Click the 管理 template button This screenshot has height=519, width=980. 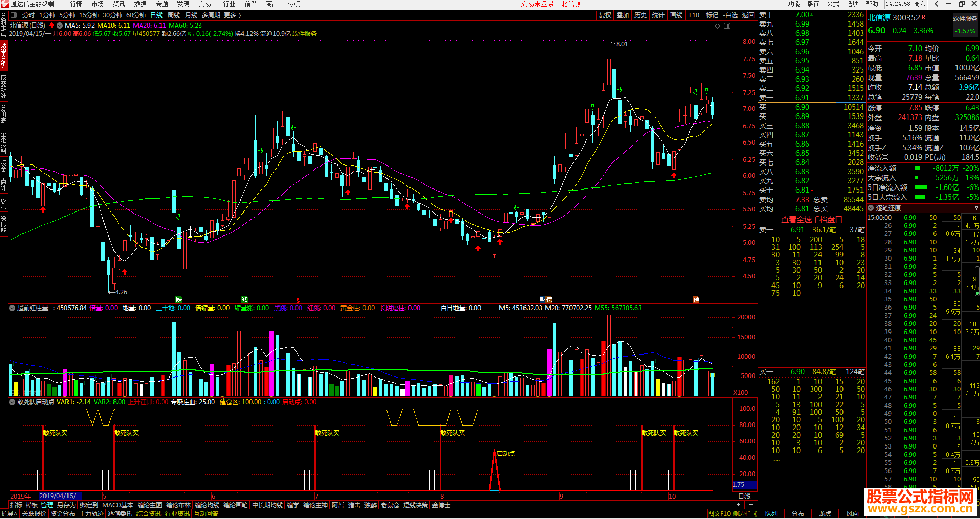(x=47, y=505)
